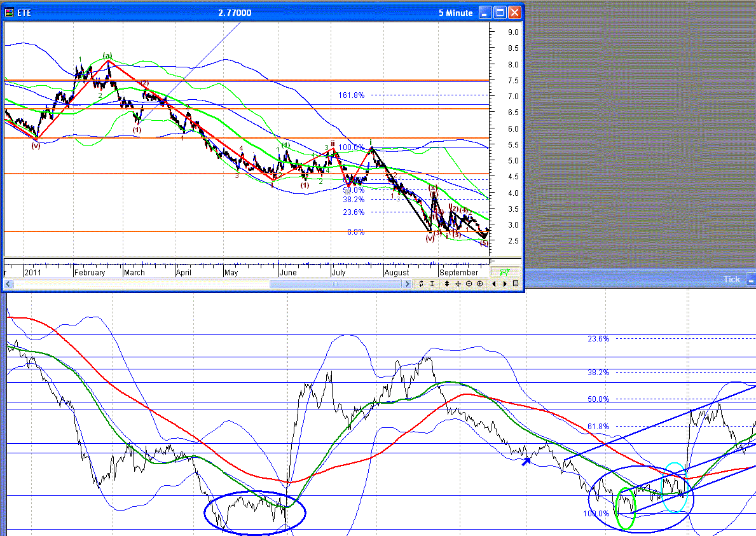
Task: Click the 5 Minute interval label
Action: (456, 13)
